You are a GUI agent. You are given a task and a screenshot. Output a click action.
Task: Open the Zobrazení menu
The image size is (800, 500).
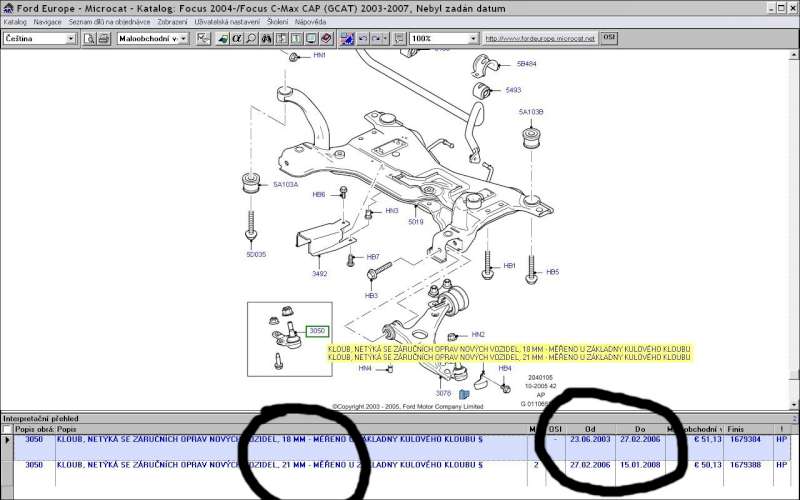172,21
